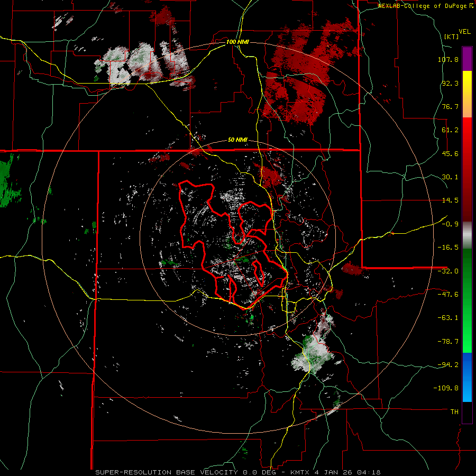476x476 pixels.
Task: Click the 45.6 legend value
Action: (450, 153)
